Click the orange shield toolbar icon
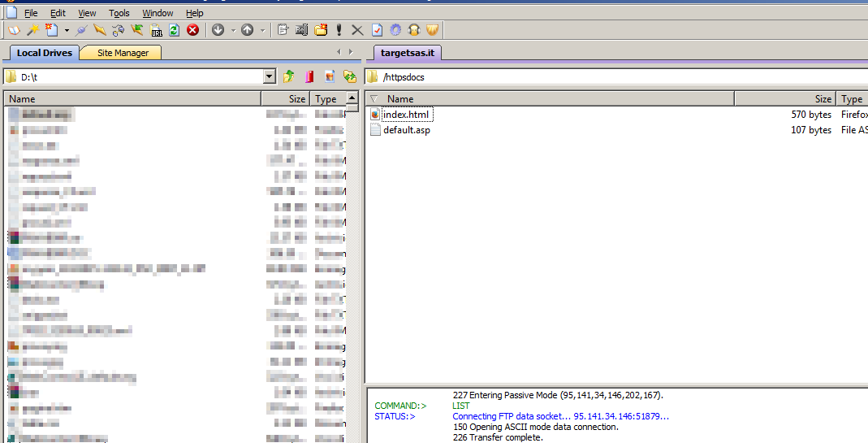 pos(432,30)
